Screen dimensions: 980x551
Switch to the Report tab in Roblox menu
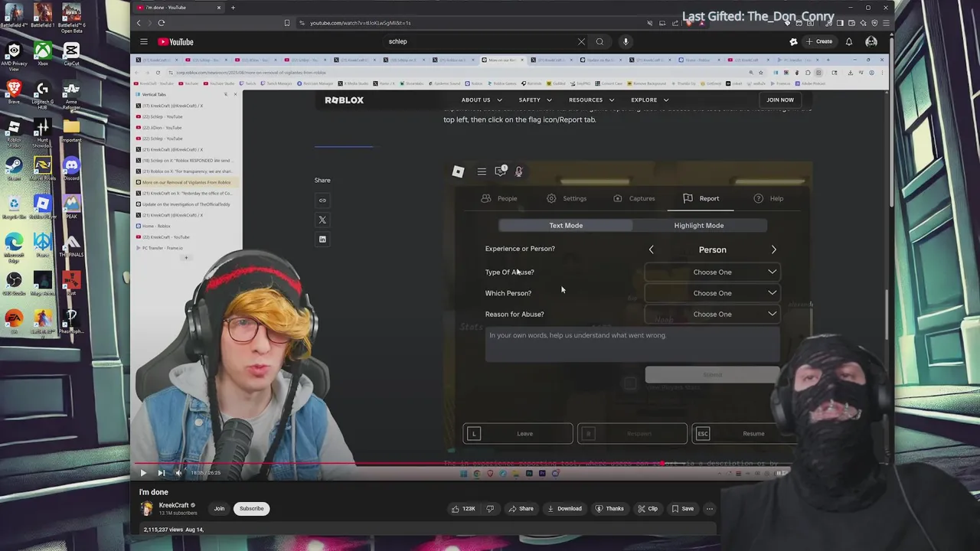point(701,198)
